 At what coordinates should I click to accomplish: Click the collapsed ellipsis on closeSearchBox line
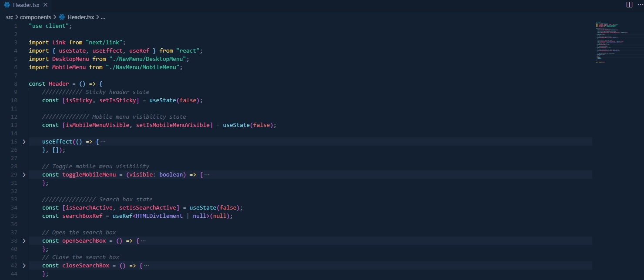[146, 266]
